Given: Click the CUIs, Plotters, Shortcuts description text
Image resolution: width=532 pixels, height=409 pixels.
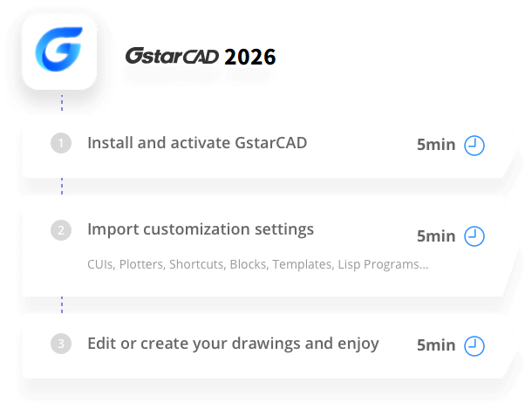Looking at the screenshot, I should [257, 263].
